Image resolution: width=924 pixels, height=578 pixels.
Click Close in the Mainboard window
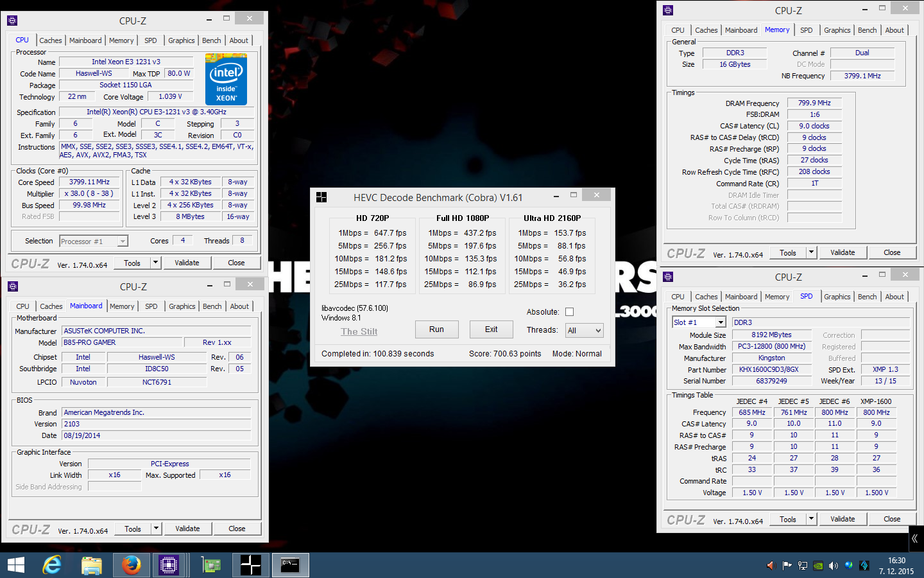pyautogui.click(x=237, y=529)
